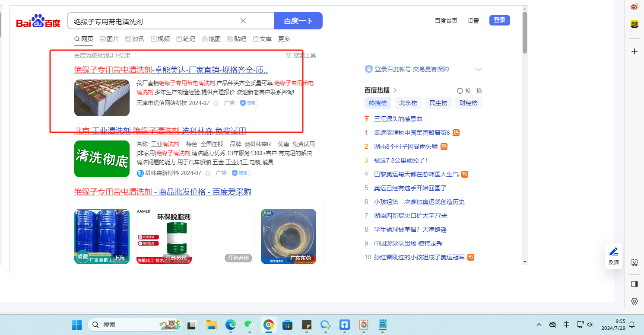Image resolution: width=644 pixels, height=335 pixels.
Task: Clear the search box with the X icon
Action: pyautogui.click(x=243, y=21)
